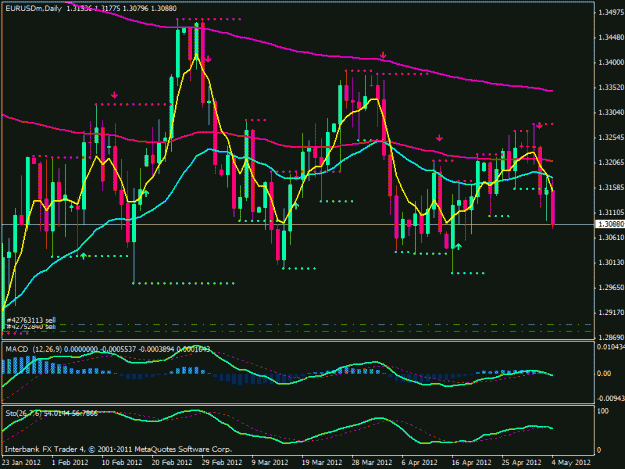Click the 1.34480 price axis label
This screenshot has height=469, width=625.
(611, 38)
